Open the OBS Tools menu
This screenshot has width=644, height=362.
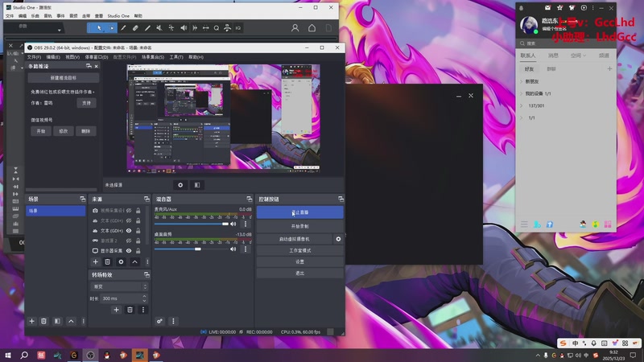(176, 57)
